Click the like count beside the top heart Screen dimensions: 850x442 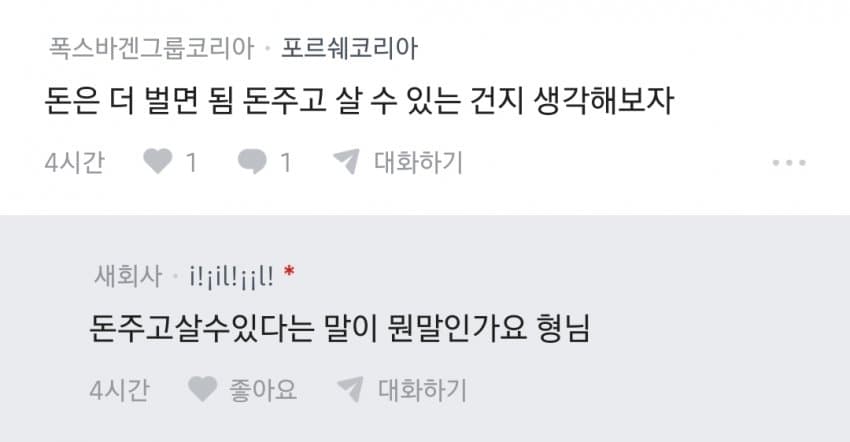click(x=191, y=162)
